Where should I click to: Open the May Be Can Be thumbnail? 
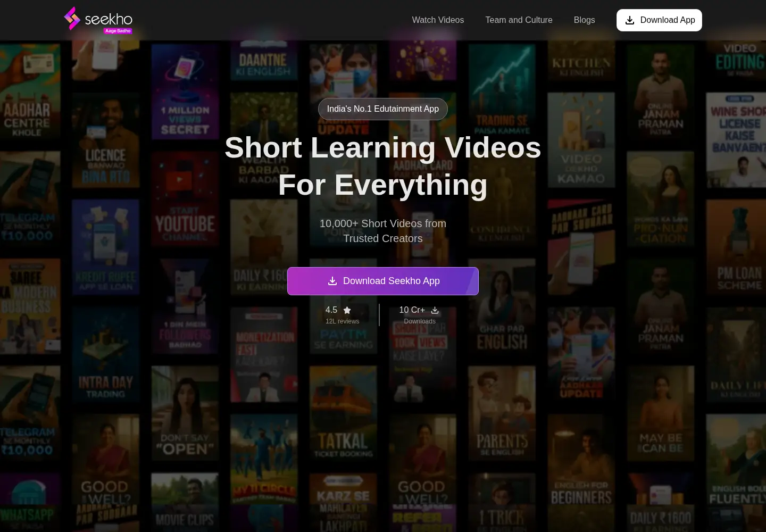660,414
